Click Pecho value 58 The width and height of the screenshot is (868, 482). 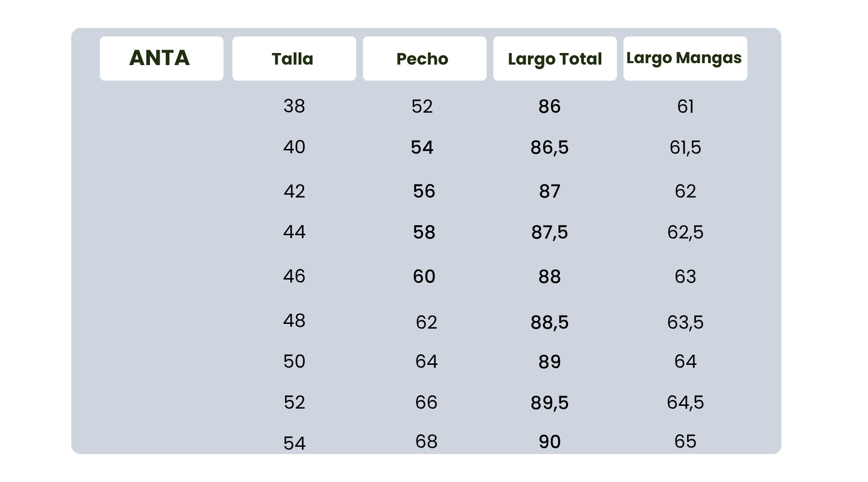click(424, 232)
